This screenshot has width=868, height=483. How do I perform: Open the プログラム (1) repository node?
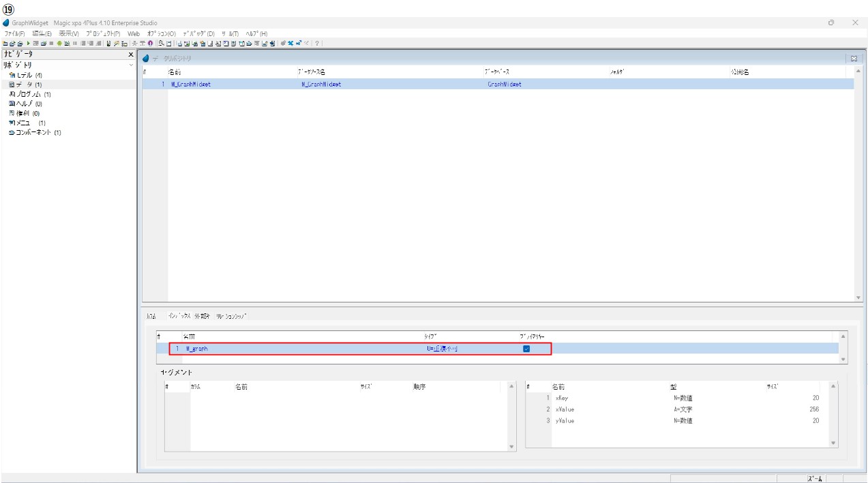[x=30, y=94]
